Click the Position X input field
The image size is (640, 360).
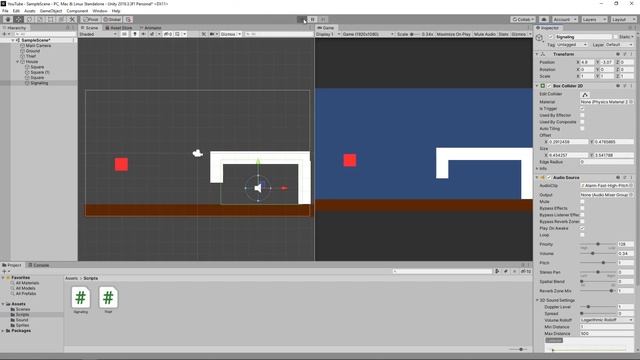587,62
